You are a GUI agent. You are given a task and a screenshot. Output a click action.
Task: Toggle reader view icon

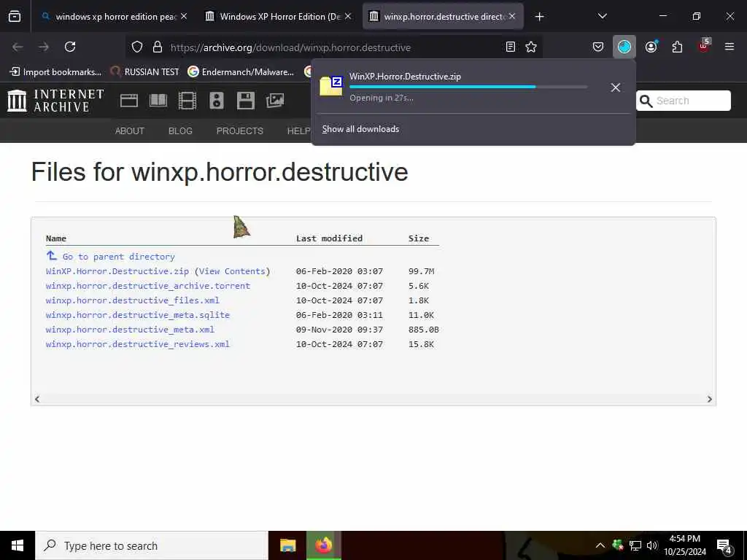coord(510,47)
